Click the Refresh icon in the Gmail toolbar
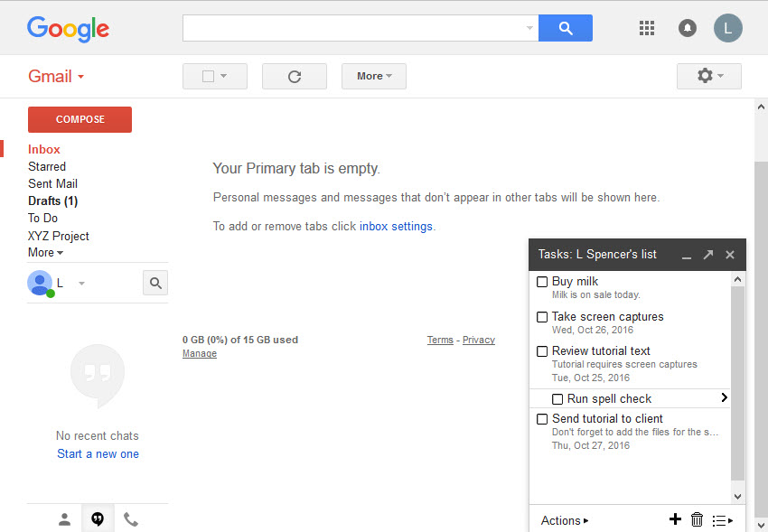The height and width of the screenshot is (532, 768). tap(294, 76)
